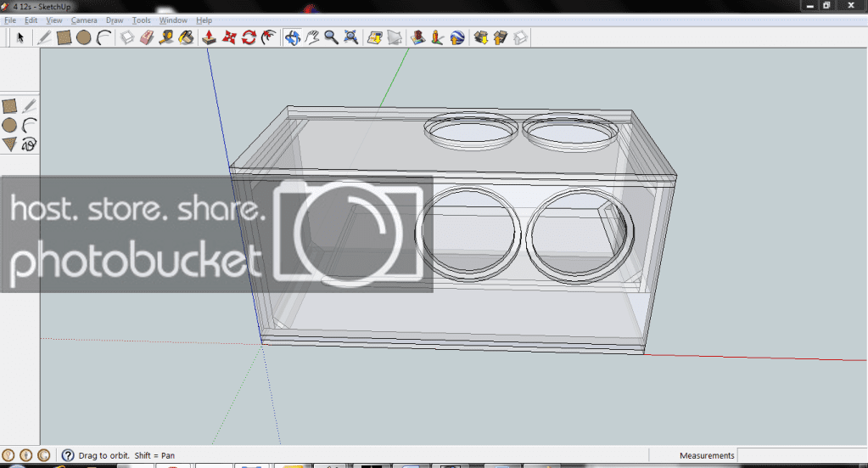The image size is (868, 468).
Task: Click the geo-location status bar icon
Action: 8,455
